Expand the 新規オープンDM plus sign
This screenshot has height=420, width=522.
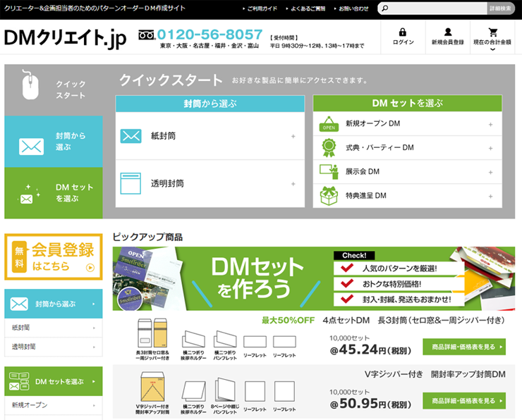point(490,125)
